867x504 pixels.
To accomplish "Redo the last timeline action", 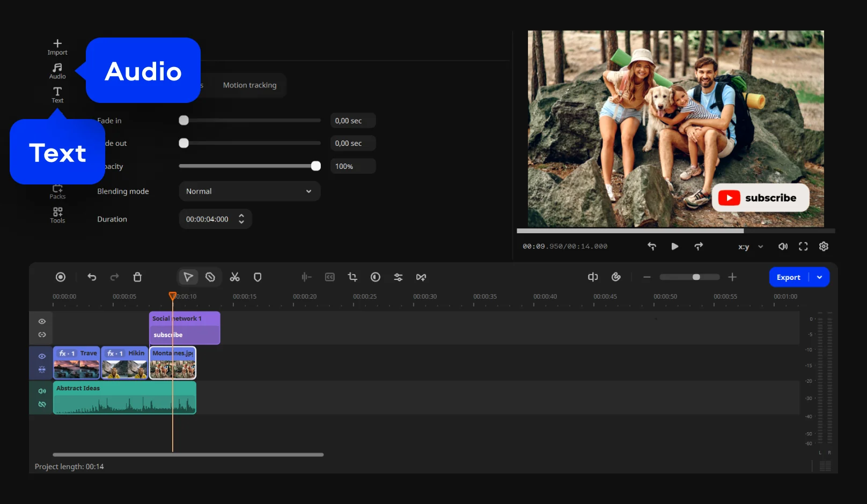I will 114,277.
